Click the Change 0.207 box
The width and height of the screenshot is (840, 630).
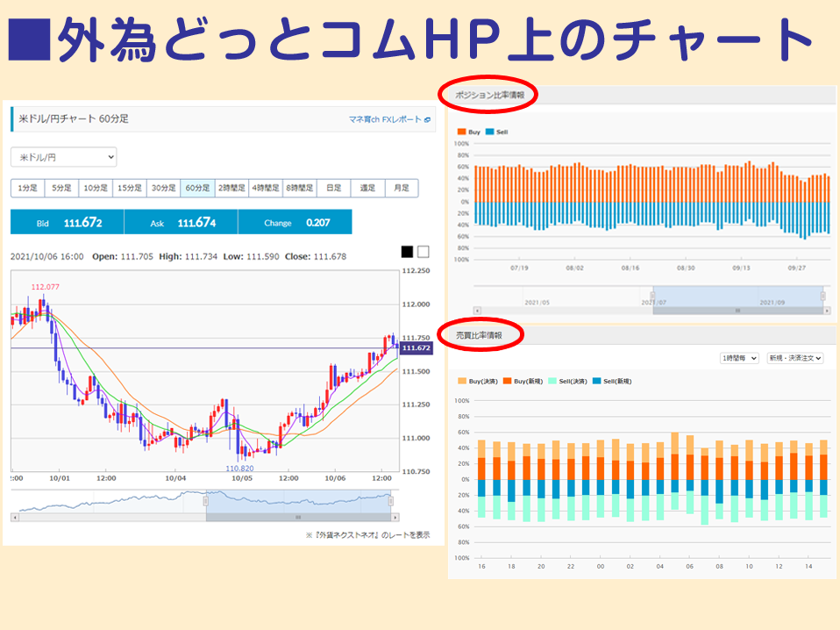point(295,222)
